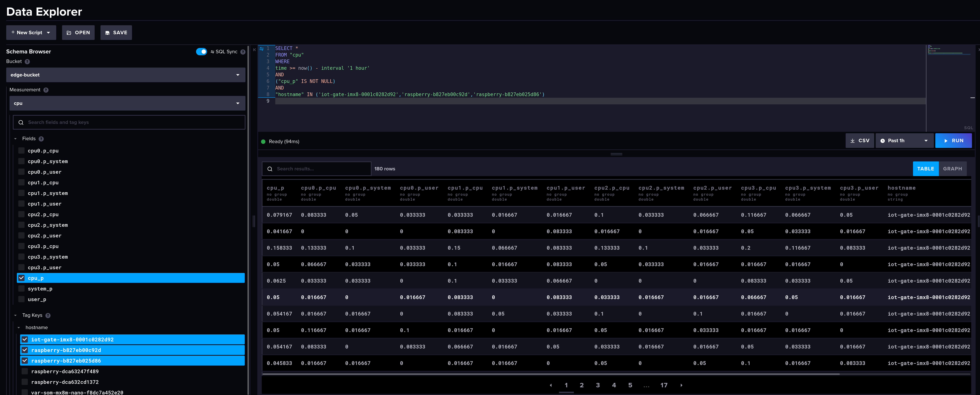Switch to the TABLE view tab
The height and width of the screenshot is (395, 980).
point(925,169)
